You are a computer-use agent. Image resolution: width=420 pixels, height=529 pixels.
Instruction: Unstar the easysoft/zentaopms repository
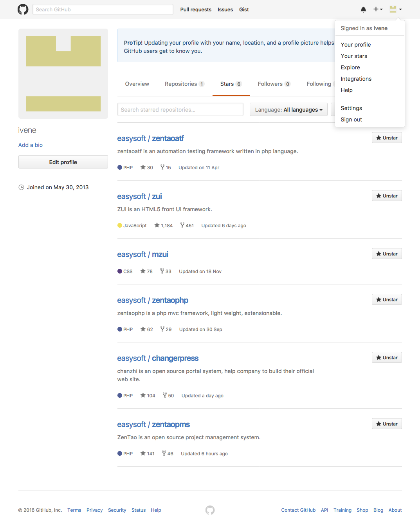click(x=387, y=424)
